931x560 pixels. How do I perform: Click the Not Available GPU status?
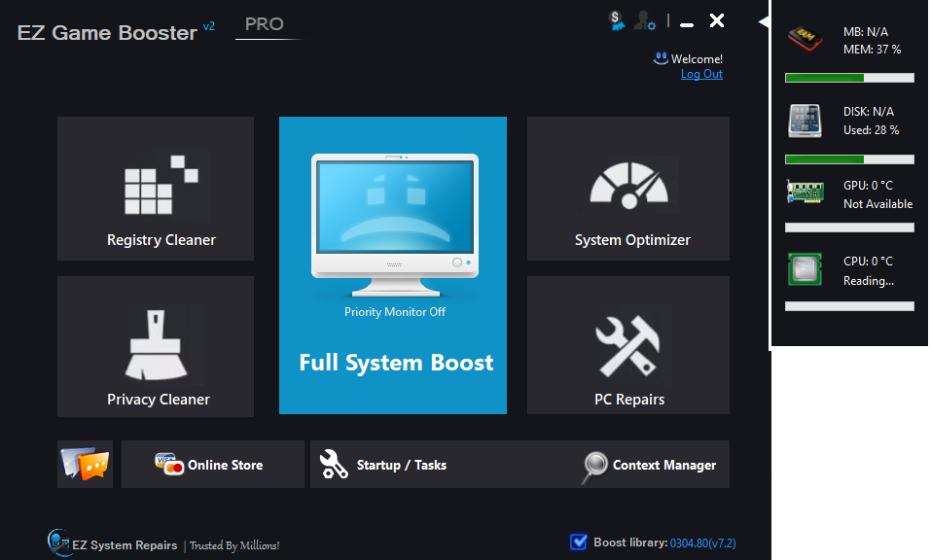(878, 204)
